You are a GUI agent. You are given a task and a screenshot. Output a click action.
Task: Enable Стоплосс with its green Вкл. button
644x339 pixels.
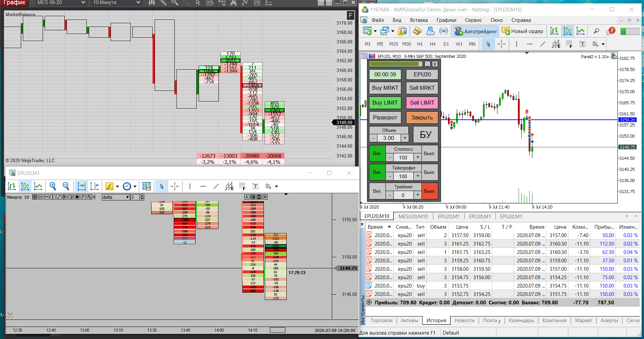point(377,153)
